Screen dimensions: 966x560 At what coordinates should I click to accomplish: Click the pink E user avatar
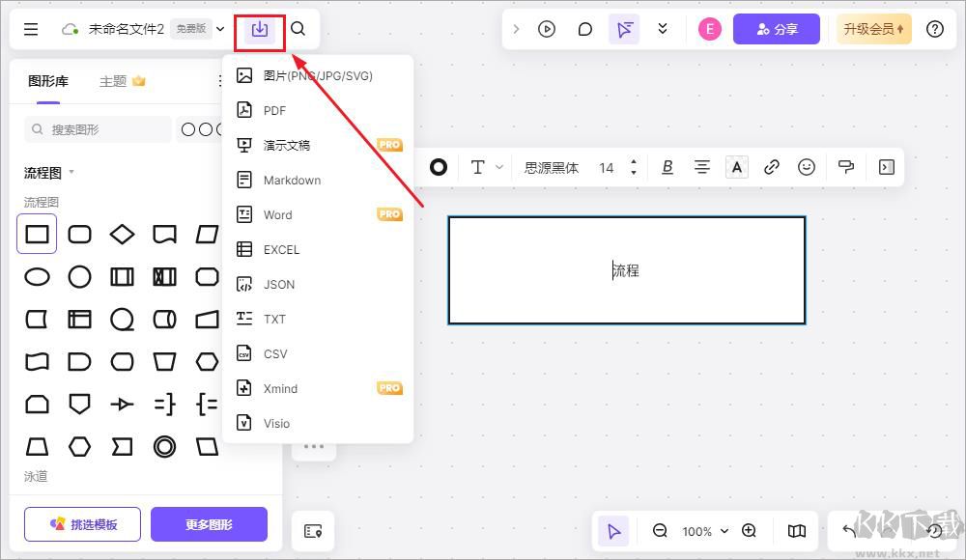(x=710, y=29)
